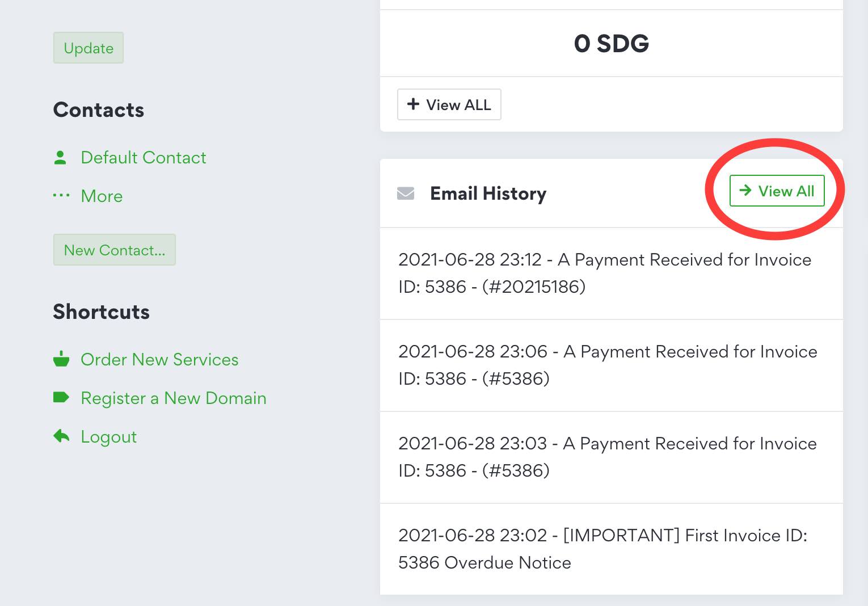868x606 pixels.
Task: Click the shopping basket icon
Action: [61, 359]
